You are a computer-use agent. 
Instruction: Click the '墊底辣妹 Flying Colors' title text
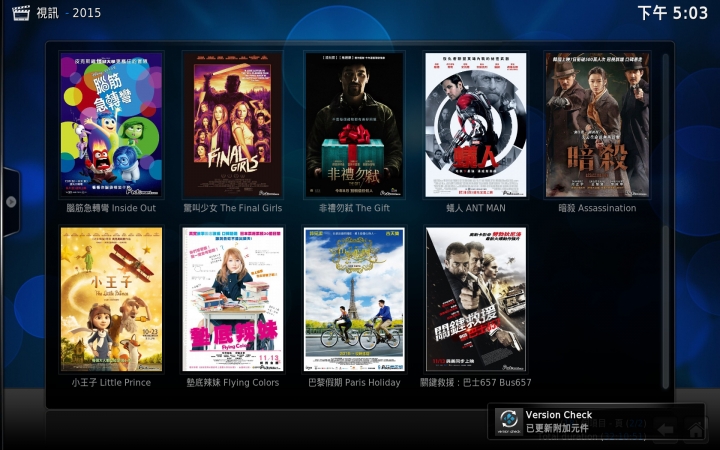point(233,382)
